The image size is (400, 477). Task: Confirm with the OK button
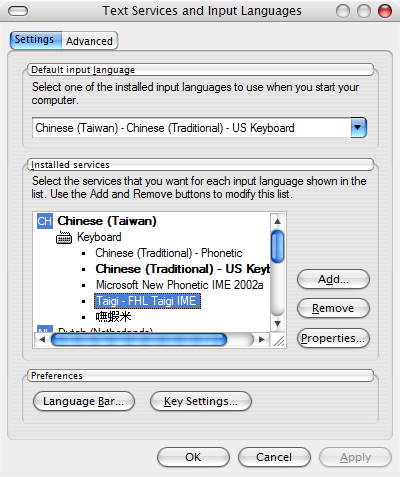click(193, 457)
